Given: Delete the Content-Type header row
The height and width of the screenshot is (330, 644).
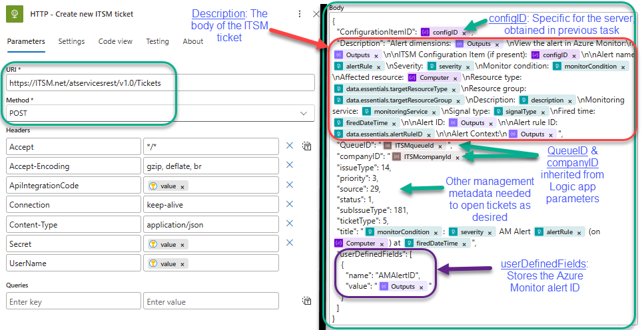Looking at the screenshot, I should [290, 224].
